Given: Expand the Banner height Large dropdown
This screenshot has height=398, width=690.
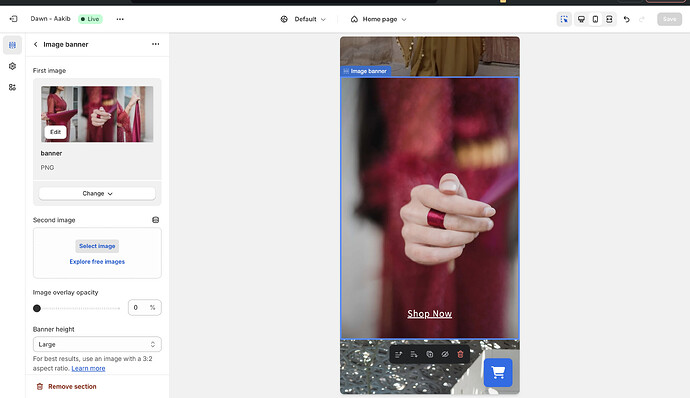Looking at the screenshot, I should [97, 344].
